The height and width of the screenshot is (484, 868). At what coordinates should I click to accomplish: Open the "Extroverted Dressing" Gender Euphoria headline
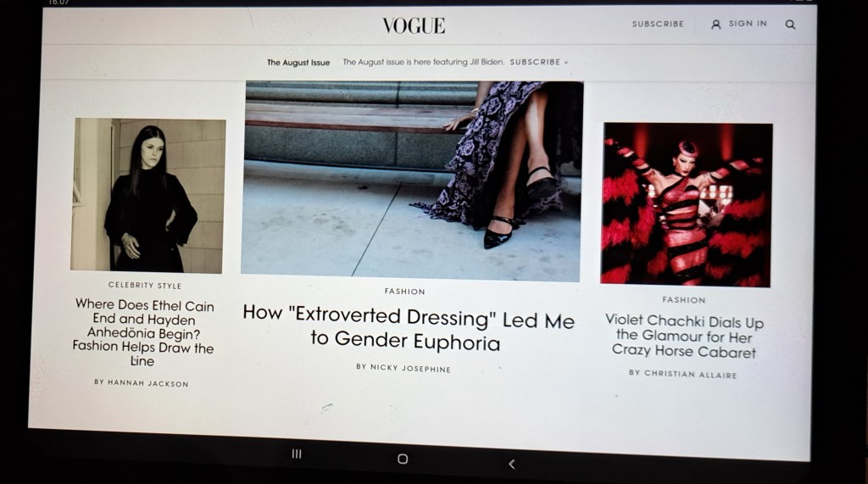pyautogui.click(x=408, y=328)
